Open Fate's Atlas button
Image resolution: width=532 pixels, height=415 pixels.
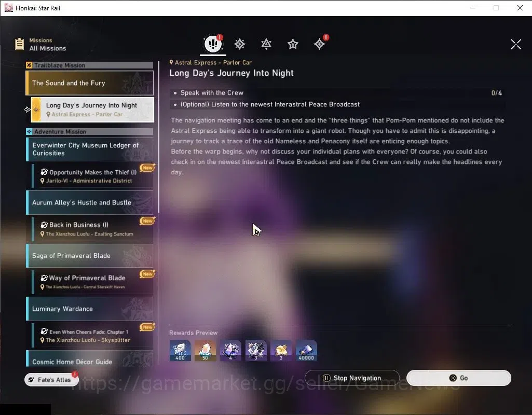[x=51, y=380]
